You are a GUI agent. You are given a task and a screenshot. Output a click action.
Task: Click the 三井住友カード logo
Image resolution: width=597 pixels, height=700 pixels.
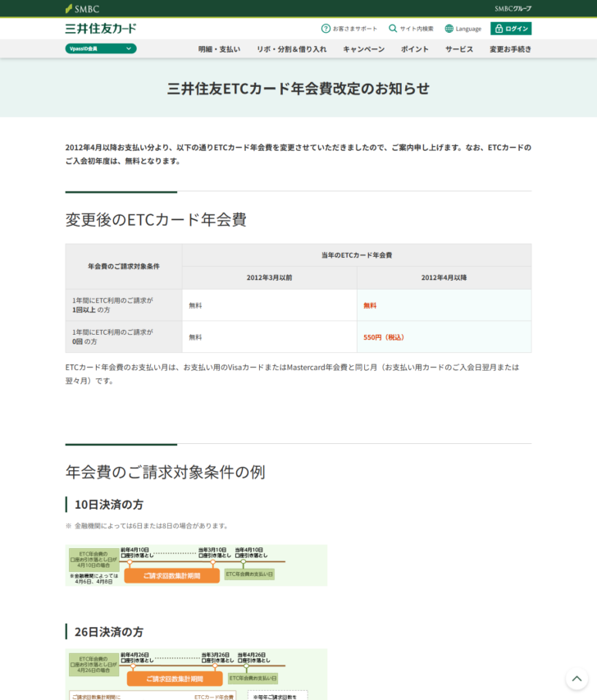[x=101, y=29]
